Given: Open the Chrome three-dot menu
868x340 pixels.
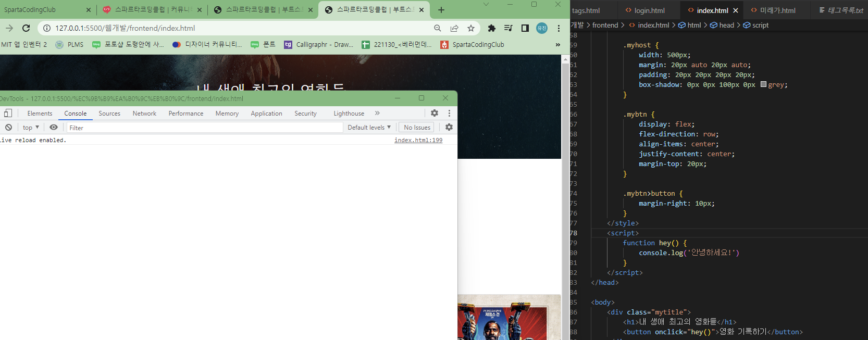Looking at the screenshot, I should click(559, 28).
